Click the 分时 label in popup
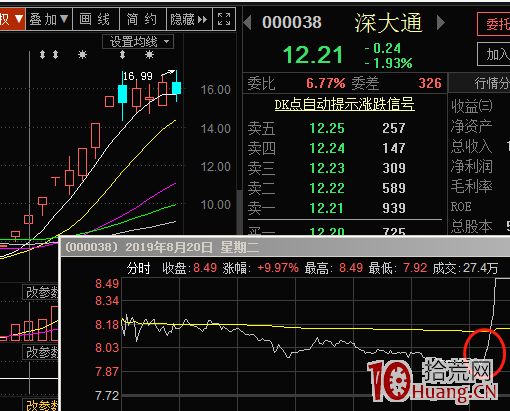This screenshot has width=510, height=411. pos(138,268)
